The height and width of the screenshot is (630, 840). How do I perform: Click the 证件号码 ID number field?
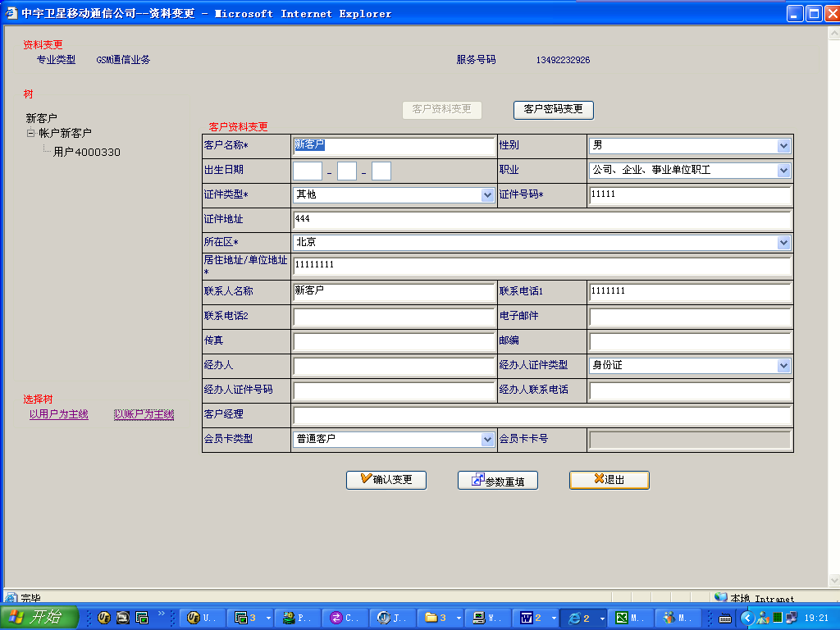689,195
